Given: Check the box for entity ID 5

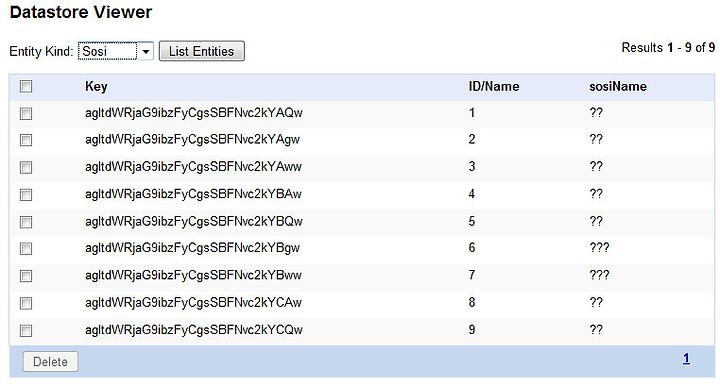Looking at the screenshot, I should point(26,222).
